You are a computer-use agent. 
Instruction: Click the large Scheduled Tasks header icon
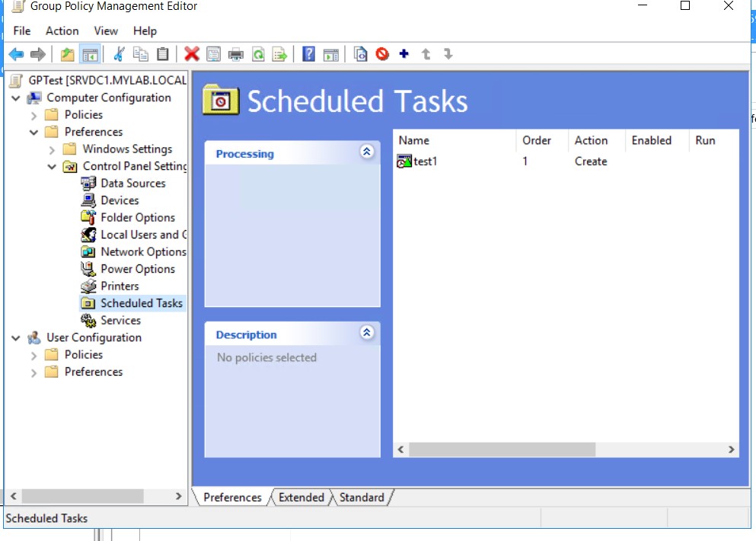(x=220, y=101)
